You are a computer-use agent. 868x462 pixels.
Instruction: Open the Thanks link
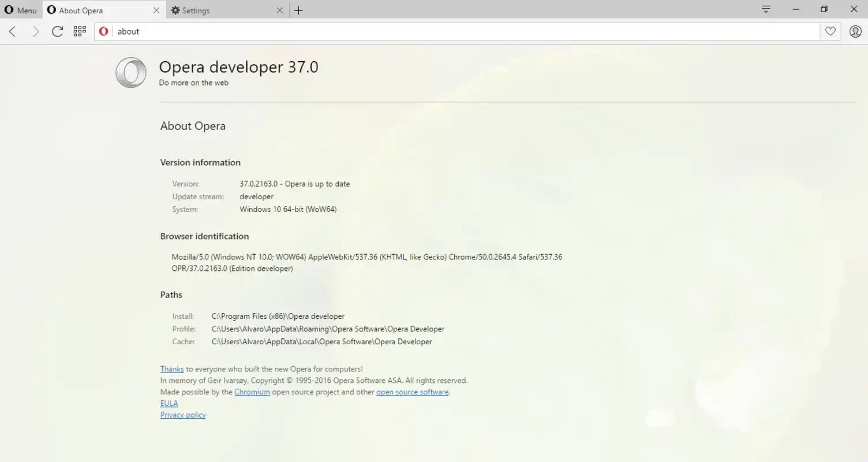(172, 369)
